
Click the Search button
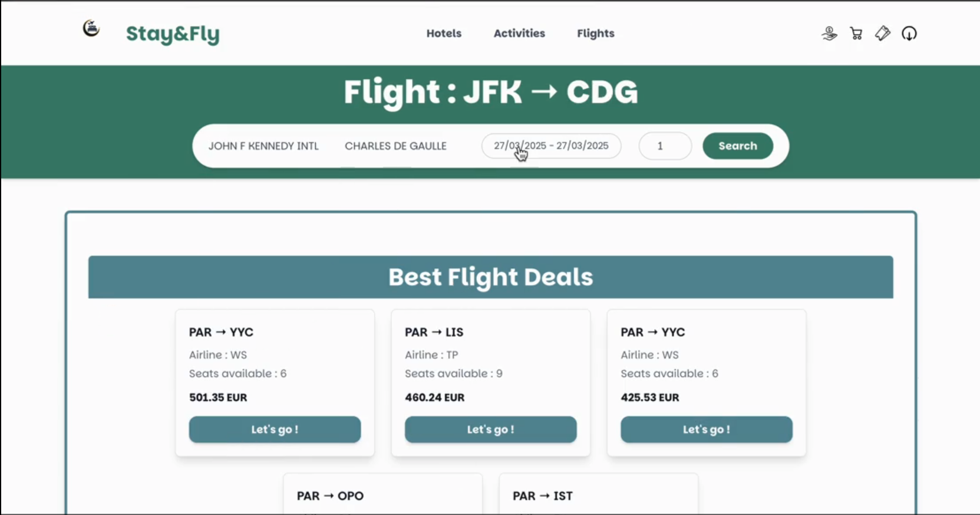(738, 146)
